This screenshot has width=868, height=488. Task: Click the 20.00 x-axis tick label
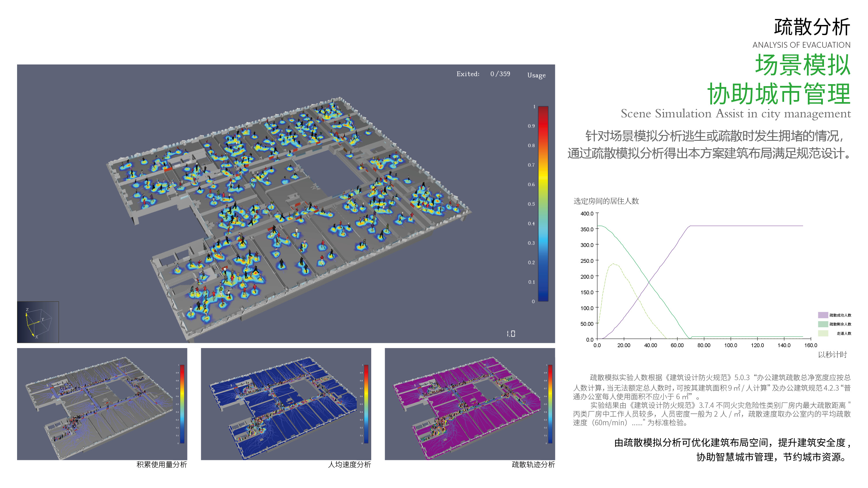pyautogui.click(x=624, y=345)
